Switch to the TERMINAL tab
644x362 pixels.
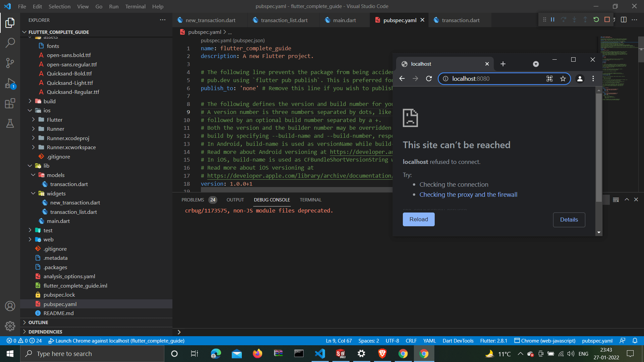click(x=310, y=199)
